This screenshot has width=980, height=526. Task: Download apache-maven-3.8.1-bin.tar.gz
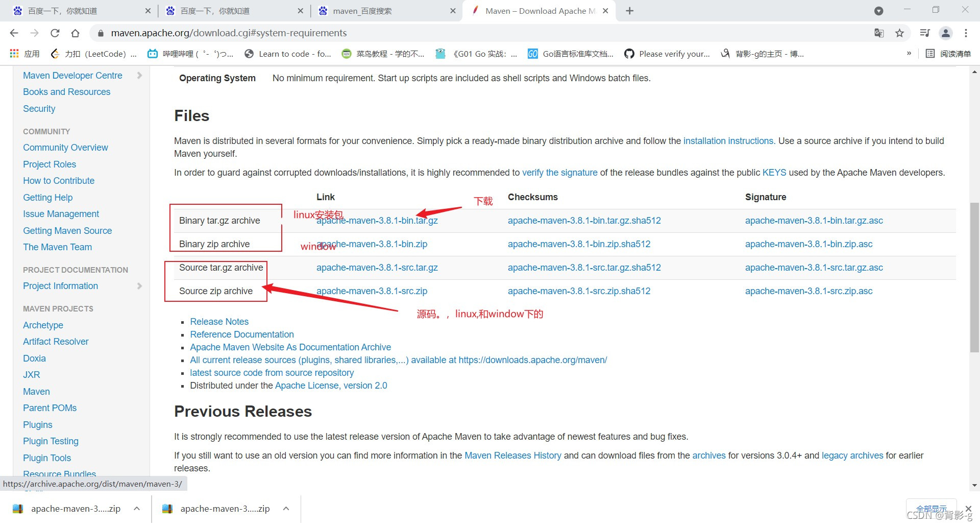click(x=377, y=221)
